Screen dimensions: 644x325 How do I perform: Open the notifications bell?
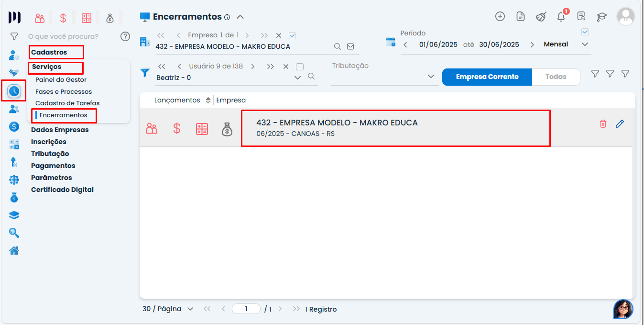click(x=561, y=17)
